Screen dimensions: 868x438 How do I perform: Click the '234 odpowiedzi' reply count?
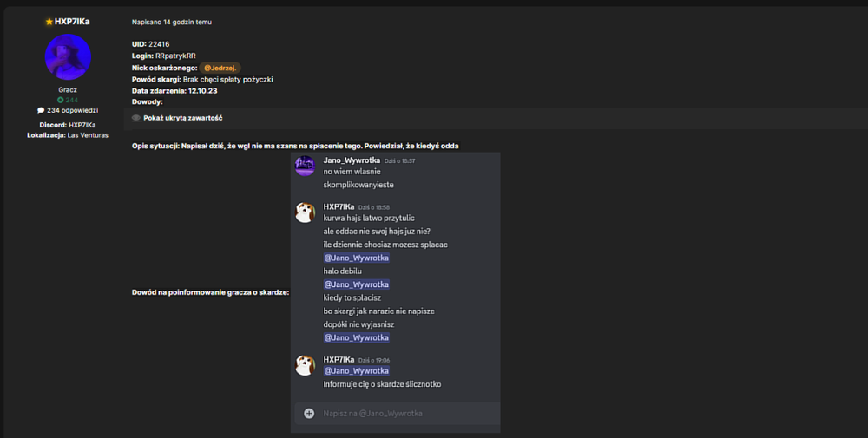point(73,110)
